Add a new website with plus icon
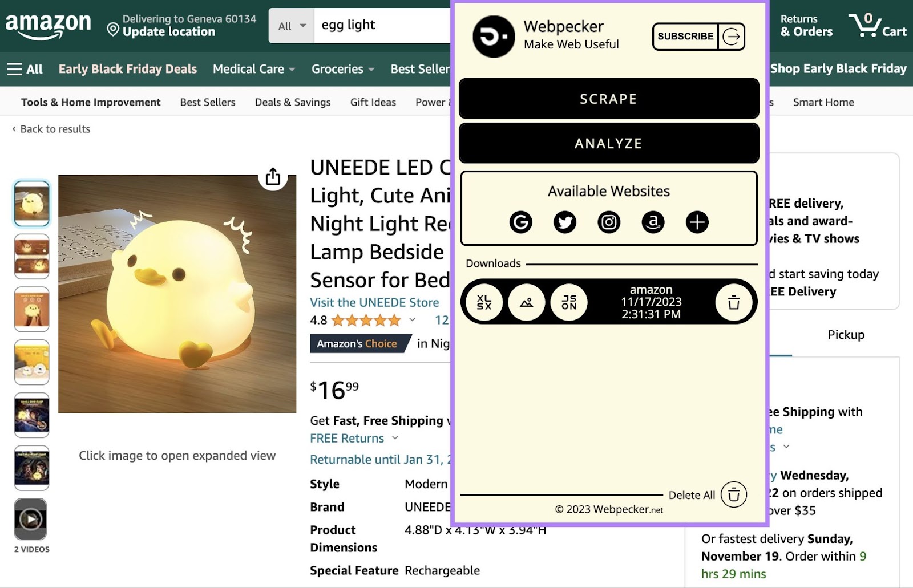 (x=697, y=222)
